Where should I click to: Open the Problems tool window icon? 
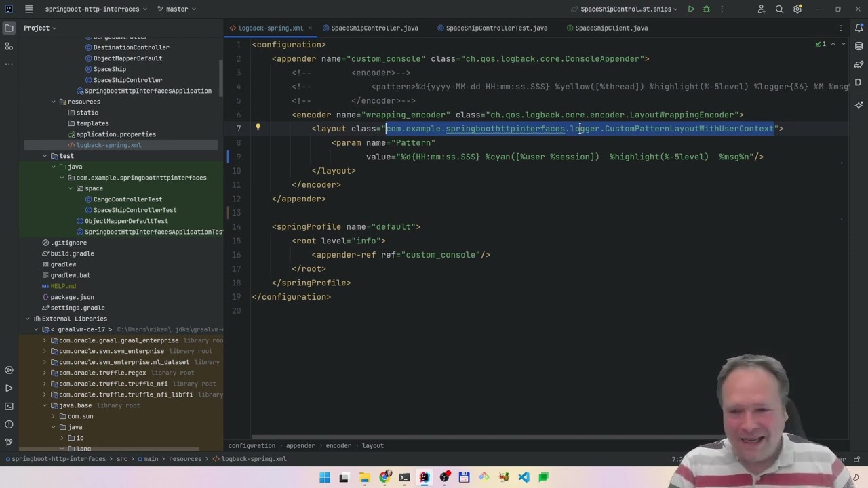click(9, 424)
